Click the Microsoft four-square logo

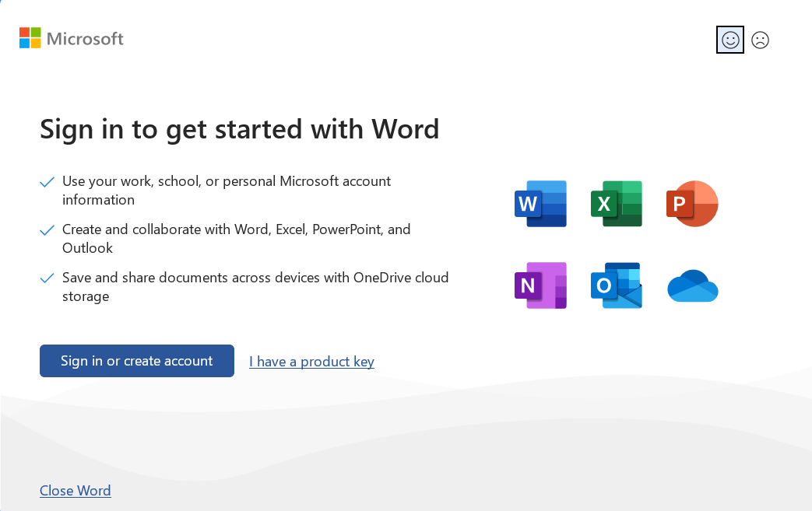(x=30, y=38)
